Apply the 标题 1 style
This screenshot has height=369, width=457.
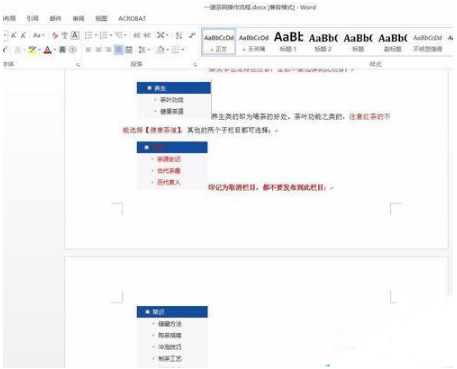point(288,42)
